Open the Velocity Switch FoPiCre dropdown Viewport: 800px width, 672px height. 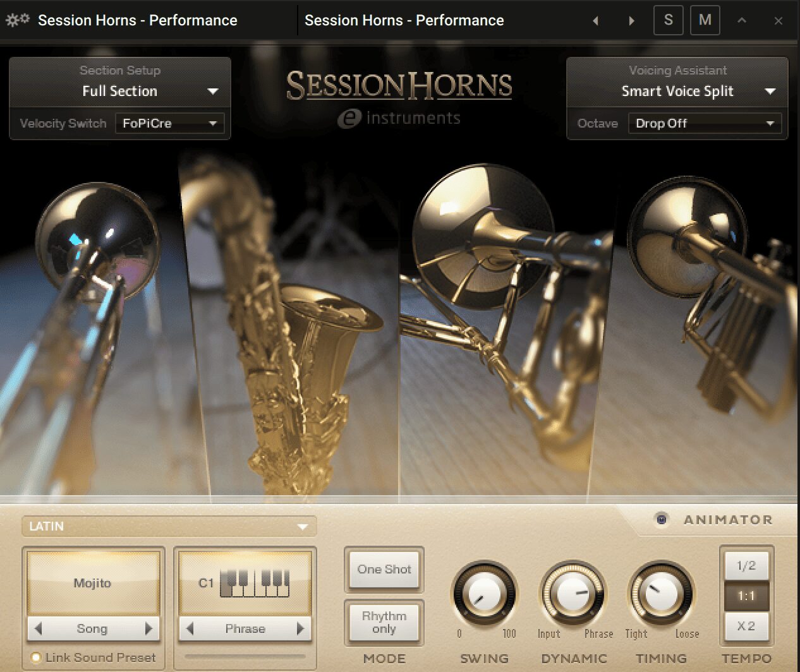169,123
